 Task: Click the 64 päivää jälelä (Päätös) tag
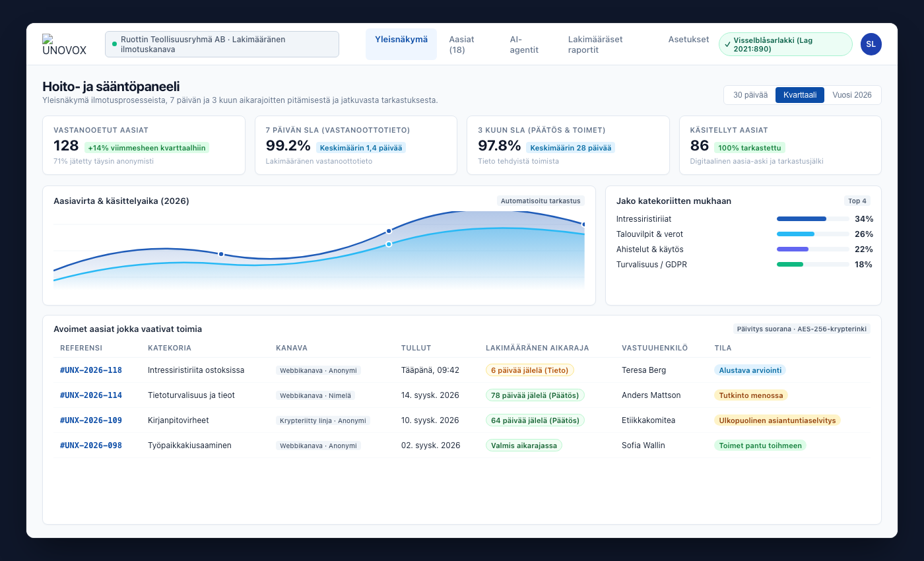point(535,420)
